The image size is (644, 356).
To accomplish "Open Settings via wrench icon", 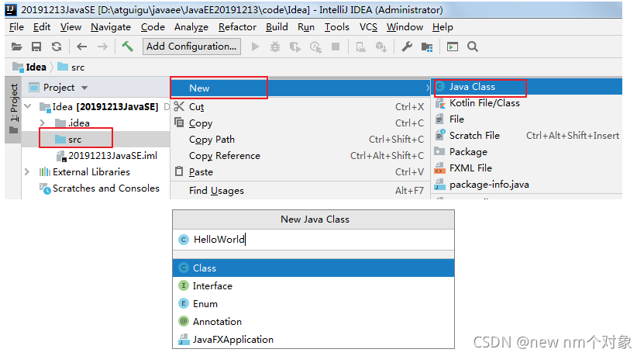I will tap(407, 47).
